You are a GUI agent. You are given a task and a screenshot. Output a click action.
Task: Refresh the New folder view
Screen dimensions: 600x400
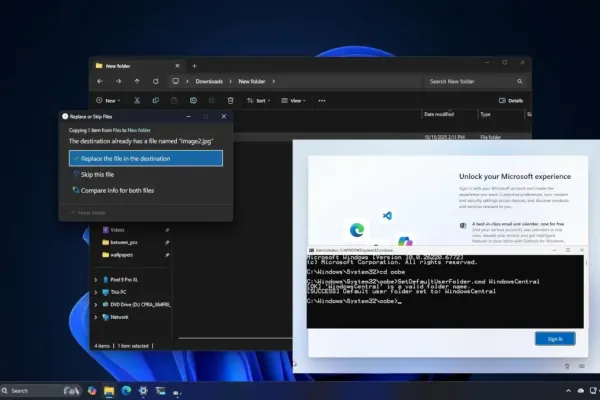(x=156, y=81)
